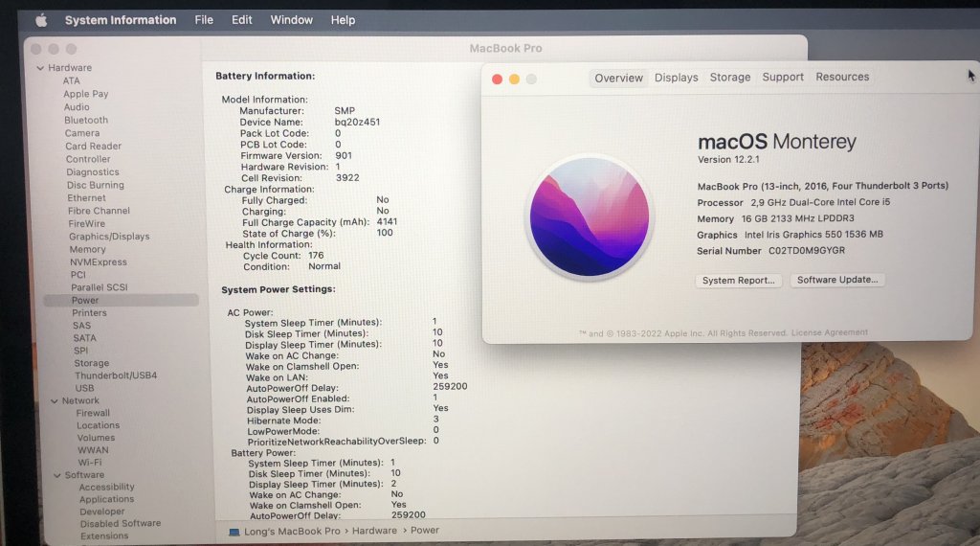Image resolution: width=980 pixels, height=546 pixels.
Task: Select Ethernet in the sidebar
Action: [x=86, y=197]
